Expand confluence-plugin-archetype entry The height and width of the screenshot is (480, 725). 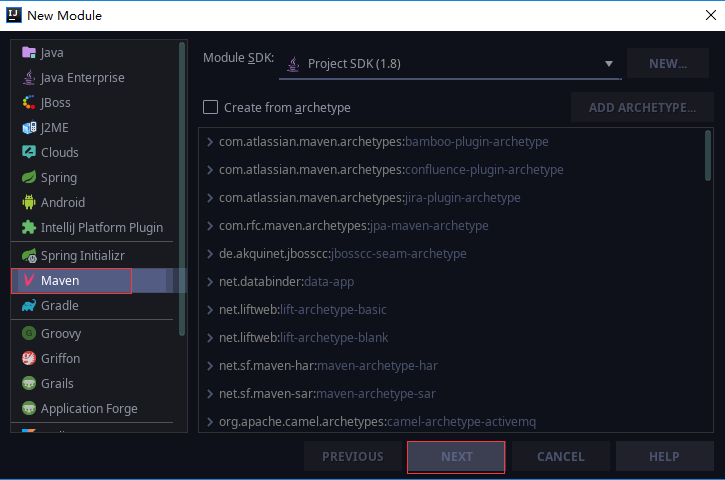(210, 170)
